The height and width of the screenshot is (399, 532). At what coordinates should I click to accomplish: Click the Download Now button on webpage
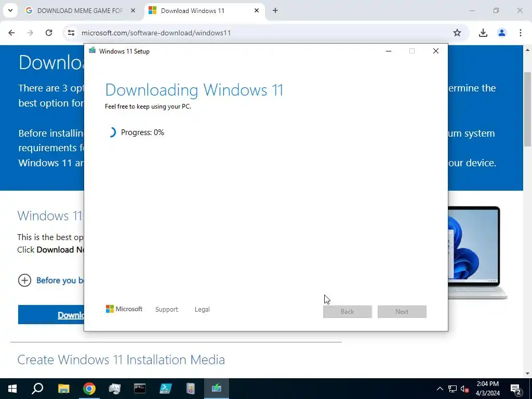pos(51,314)
